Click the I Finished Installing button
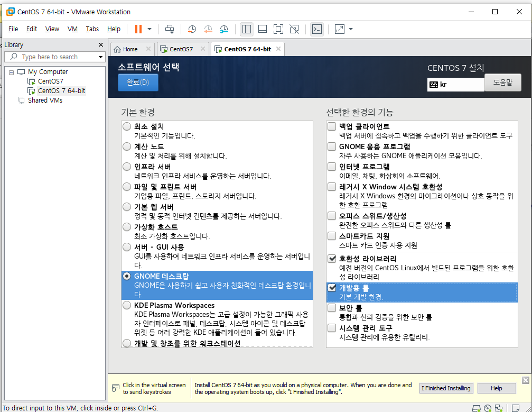 [446, 388]
